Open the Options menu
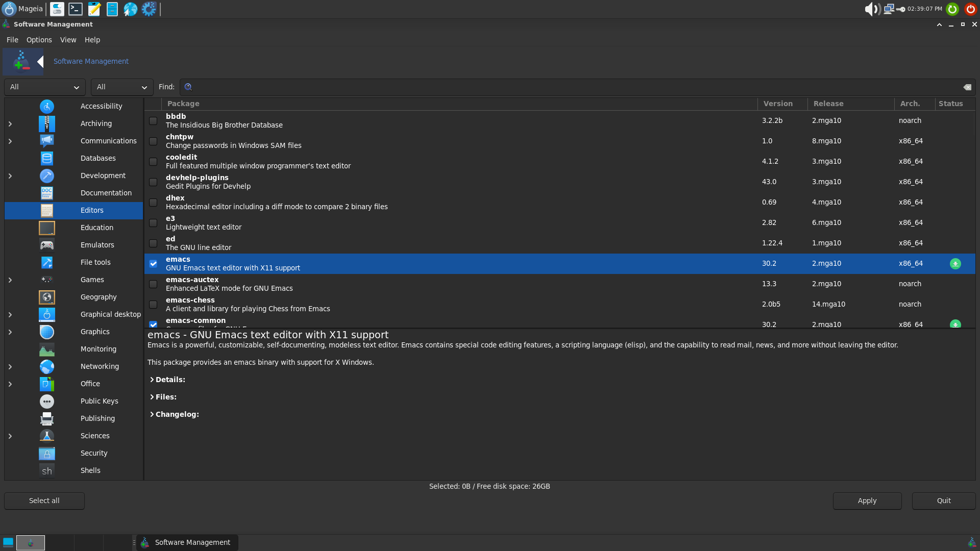980x551 pixels. point(39,40)
